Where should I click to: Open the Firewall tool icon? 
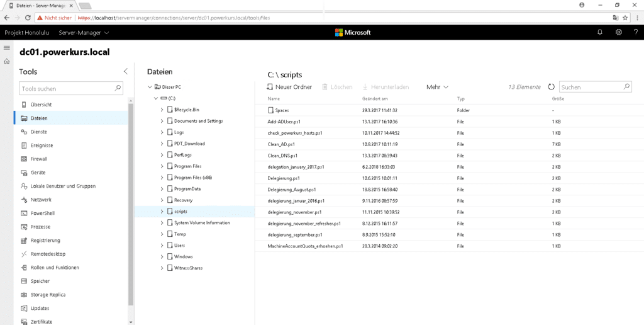click(24, 159)
